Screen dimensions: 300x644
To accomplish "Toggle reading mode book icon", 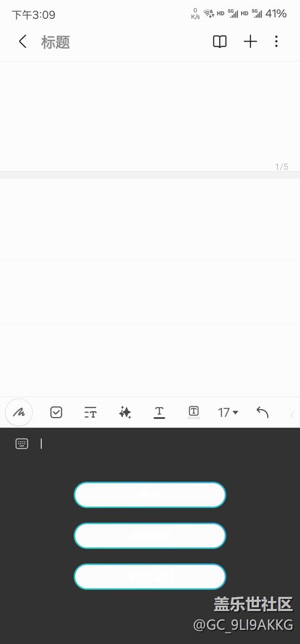I will [x=220, y=42].
